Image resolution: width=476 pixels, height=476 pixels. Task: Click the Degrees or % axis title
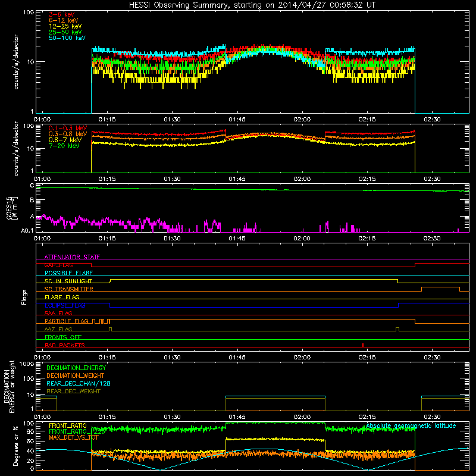click(x=15, y=446)
